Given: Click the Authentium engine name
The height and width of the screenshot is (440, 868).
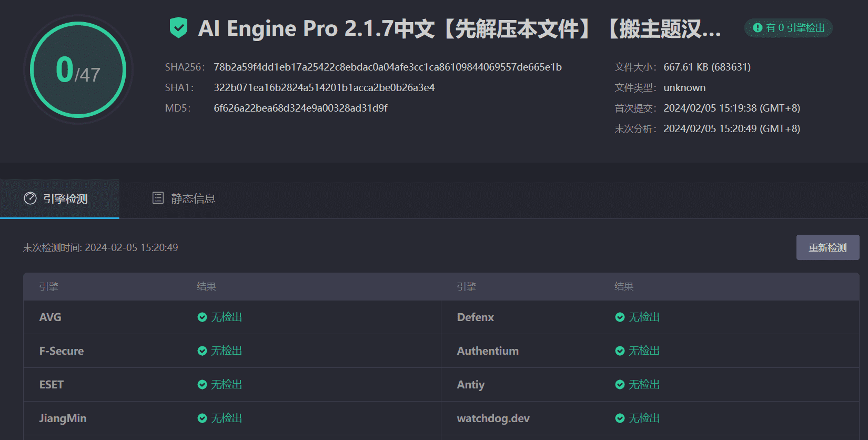Looking at the screenshot, I should [488, 351].
